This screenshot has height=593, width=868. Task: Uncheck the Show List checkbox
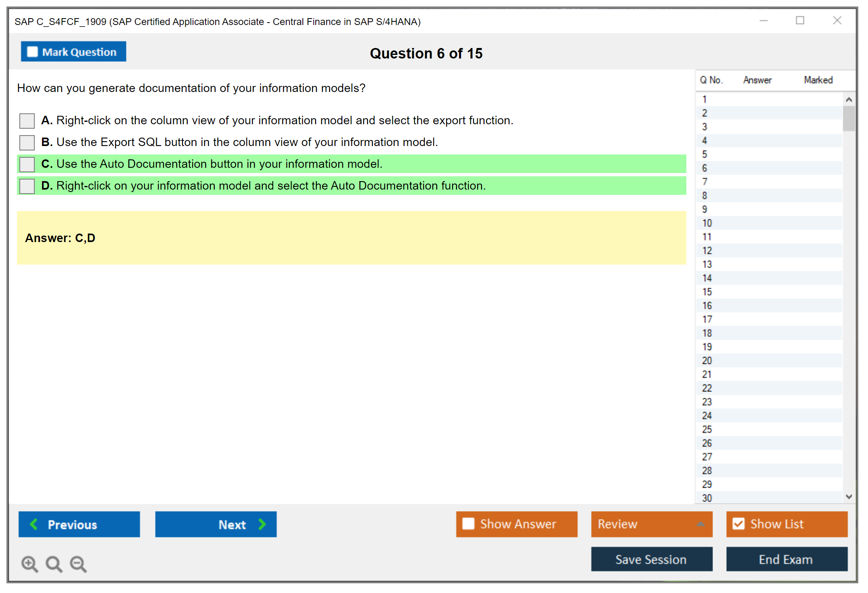point(738,524)
